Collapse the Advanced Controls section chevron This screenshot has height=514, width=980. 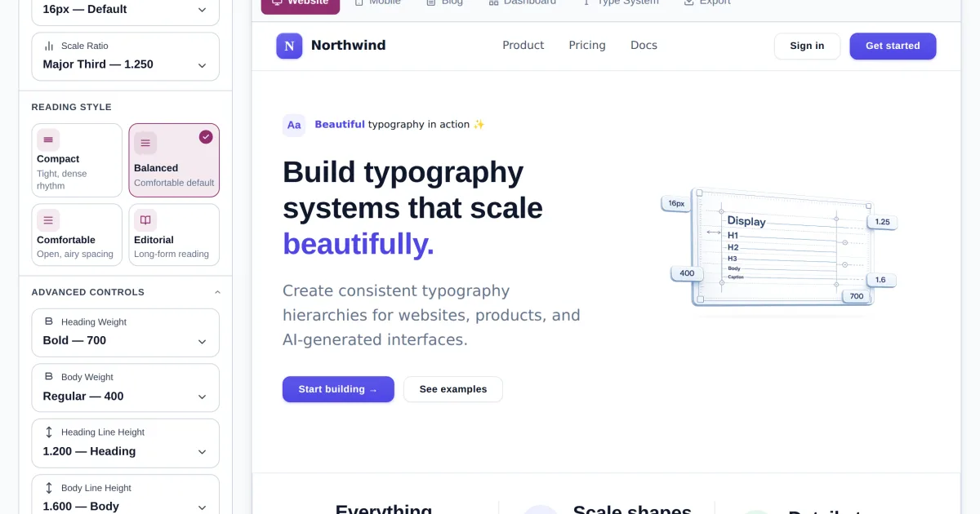(217, 292)
